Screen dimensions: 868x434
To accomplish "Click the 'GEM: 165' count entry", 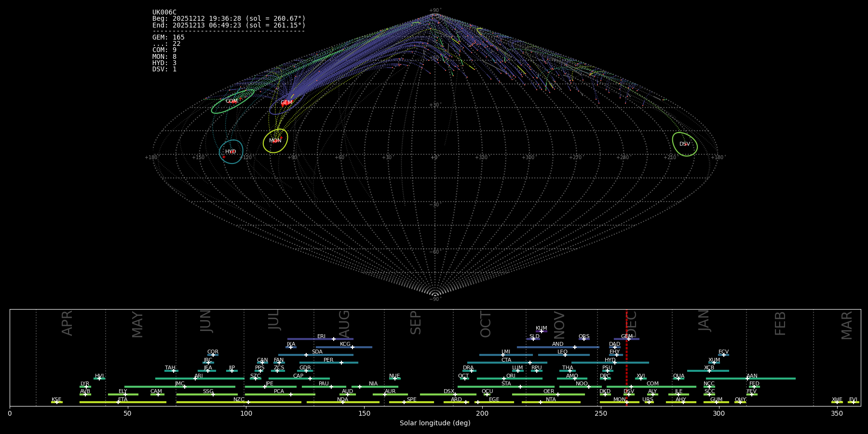I will (x=168, y=38).
